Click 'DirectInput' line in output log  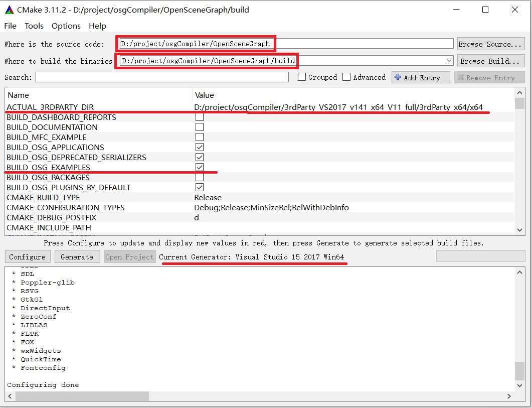point(45,308)
